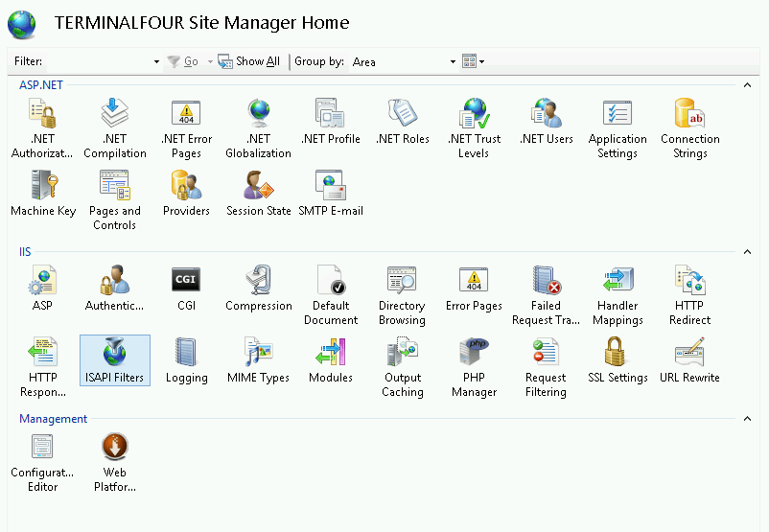Click the Go filter button
This screenshot has width=769, height=532.
pyautogui.click(x=182, y=61)
